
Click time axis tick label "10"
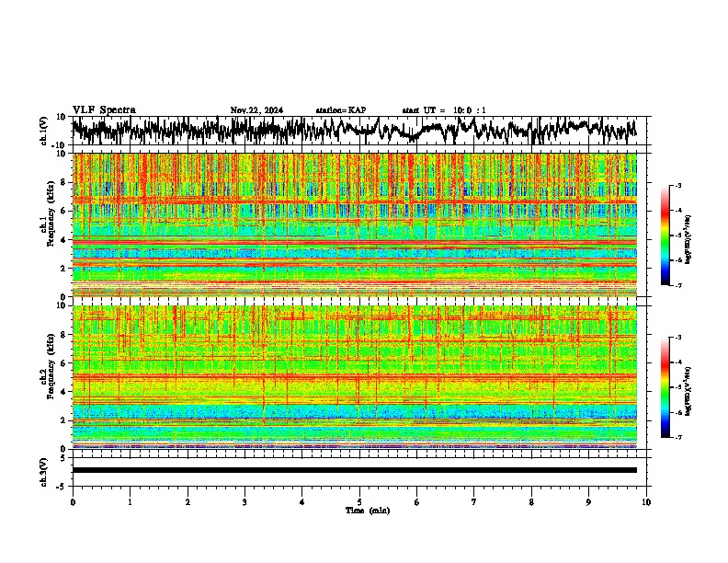tap(646, 502)
